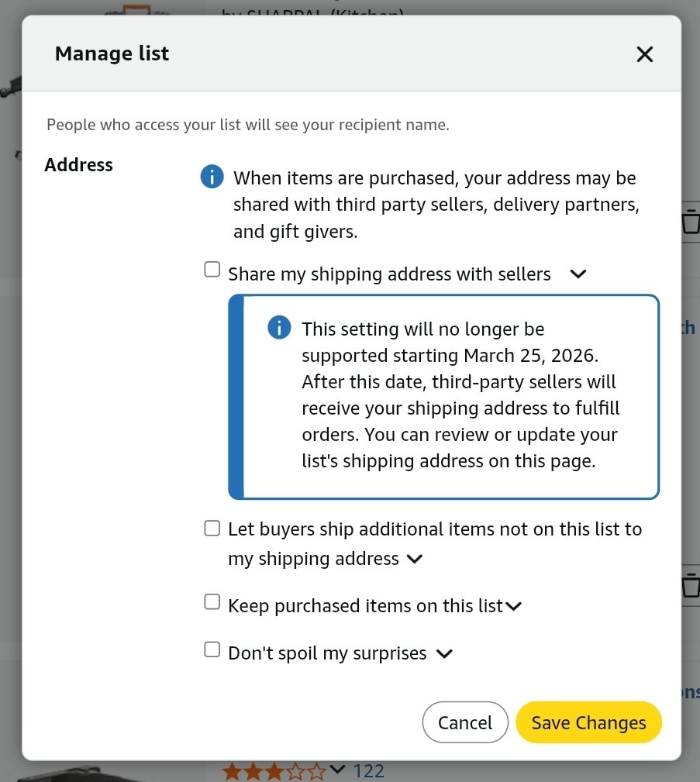The width and height of the screenshot is (700, 782).
Task: Click info icon beside address sharing notice
Action: 212,177
